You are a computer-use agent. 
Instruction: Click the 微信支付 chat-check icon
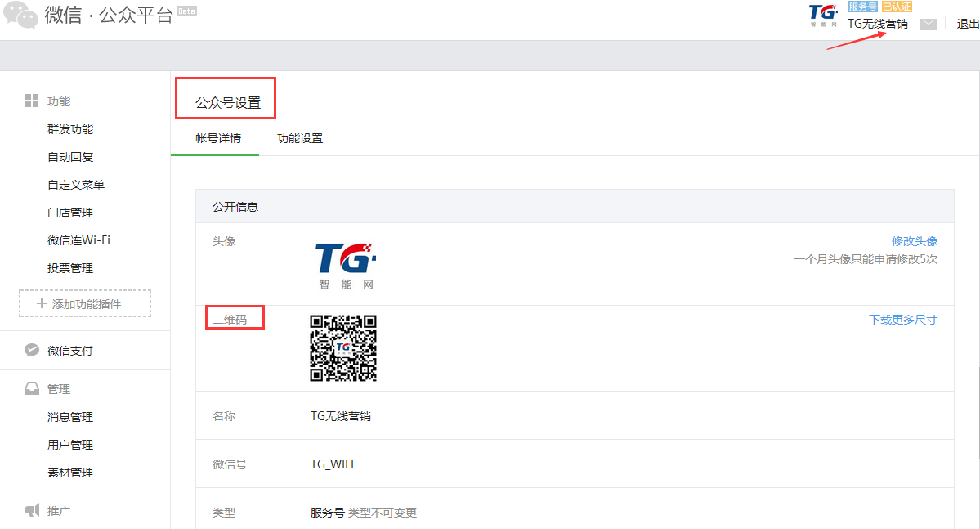[32, 351]
